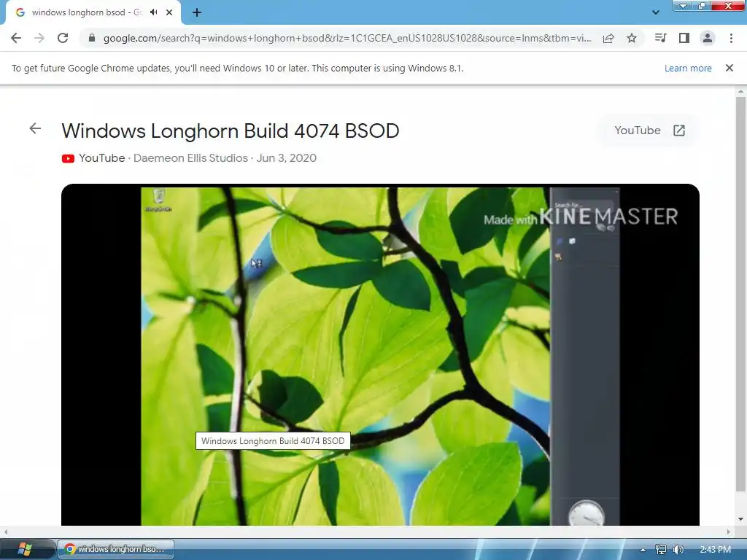The image size is (747, 560).
Task: Open the video on YouTube button
Action: (649, 131)
